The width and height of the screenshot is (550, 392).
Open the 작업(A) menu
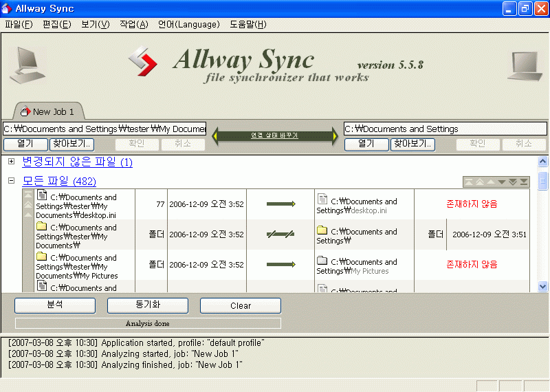click(x=134, y=24)
